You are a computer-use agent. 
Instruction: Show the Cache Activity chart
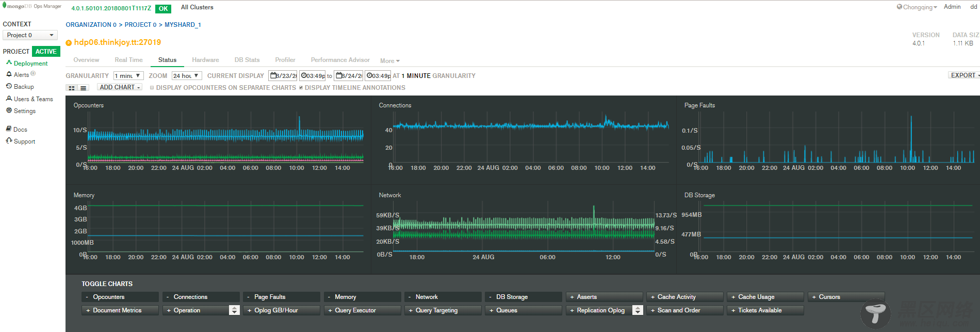685,297
